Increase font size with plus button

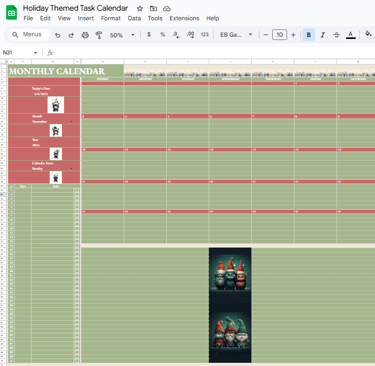click(x=293, y=35)
